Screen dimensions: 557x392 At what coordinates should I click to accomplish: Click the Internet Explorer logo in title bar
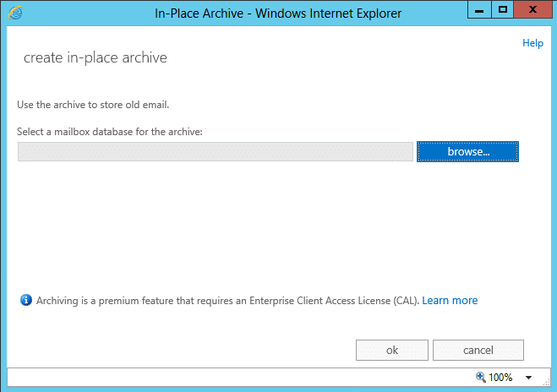15,14
